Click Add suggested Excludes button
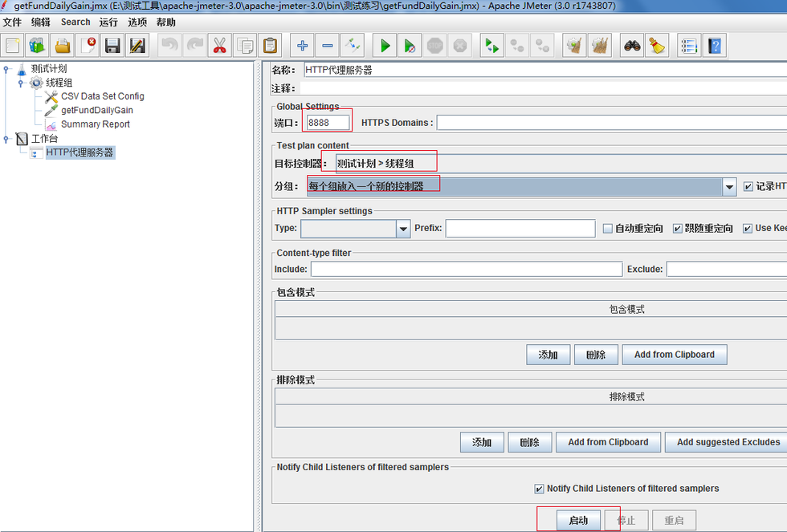Screen dimensions: 787x532 pyautogui.click(x=728, y=442)
